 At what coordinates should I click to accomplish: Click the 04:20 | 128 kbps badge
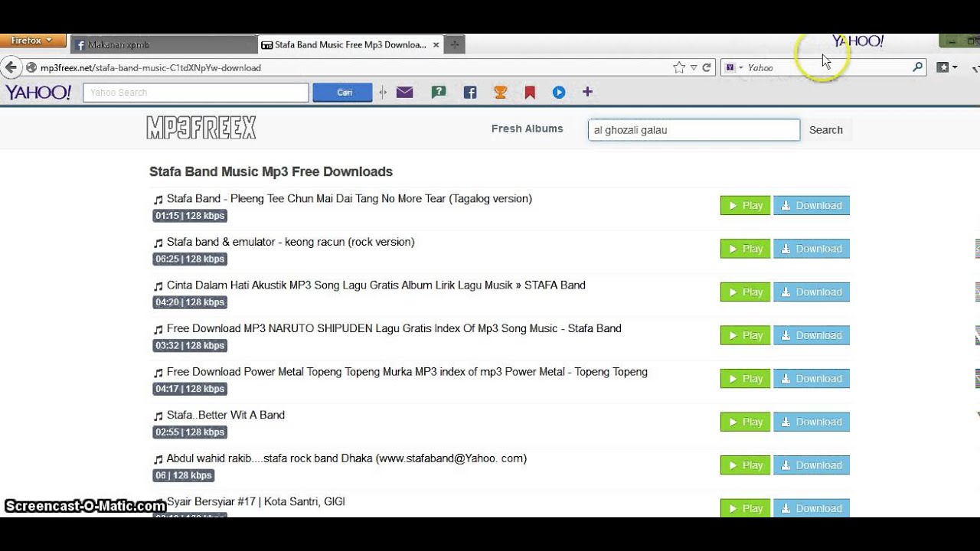(190, 302)
